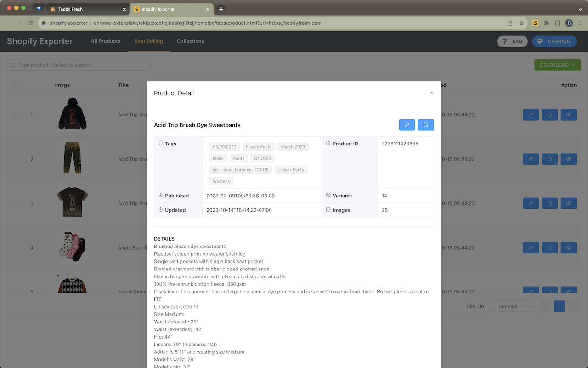Open Chrome tab list chevron
Screen dimensions: 588x368
point(580,9)
